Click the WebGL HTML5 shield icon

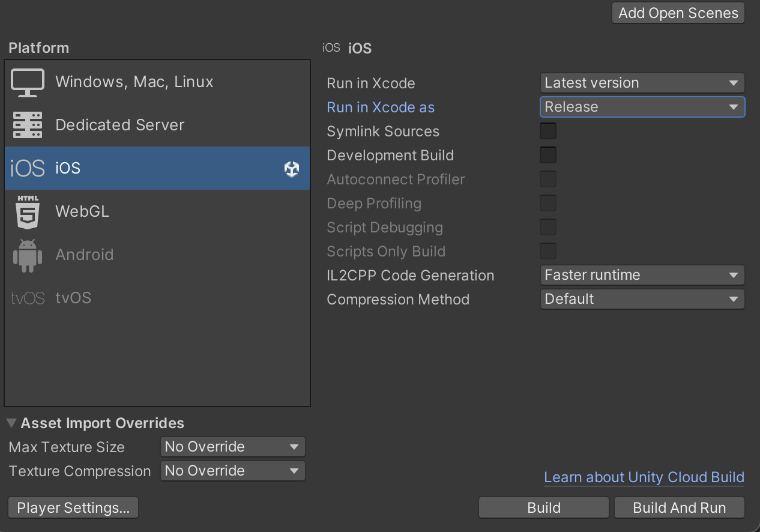28,212
